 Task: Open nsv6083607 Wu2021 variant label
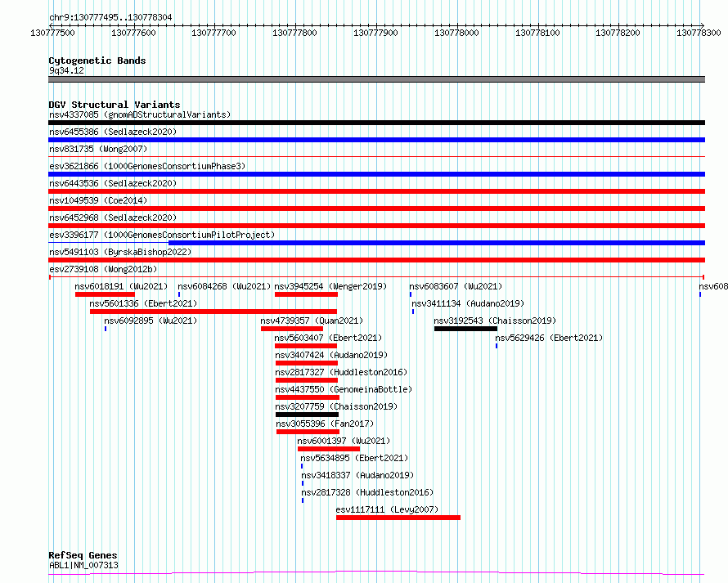click(x=456, y=286)
